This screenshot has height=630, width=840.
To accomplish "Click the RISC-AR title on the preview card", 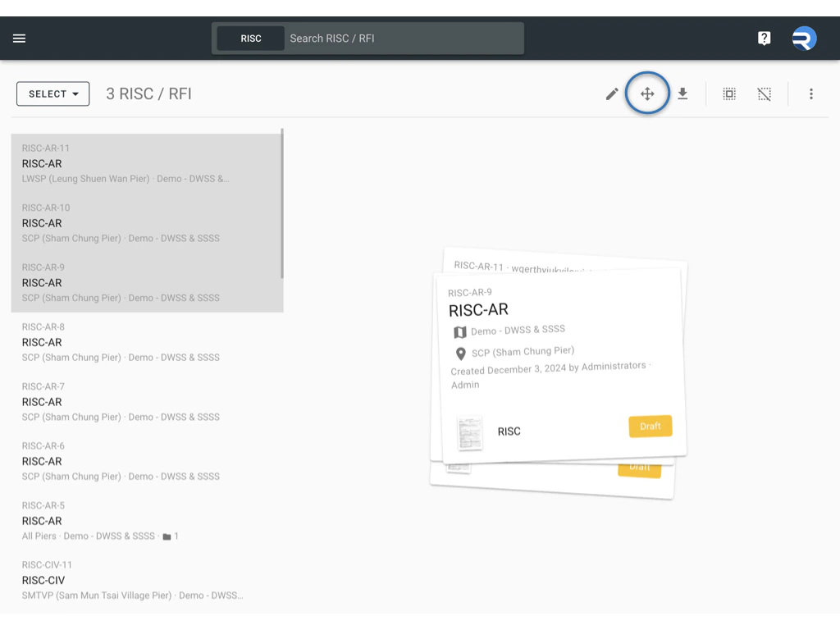I will (478, 309).
